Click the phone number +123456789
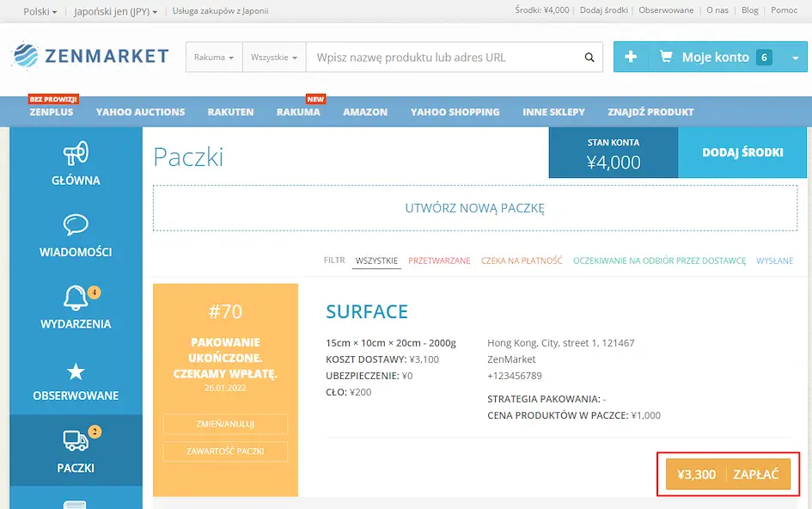This screenshot has height=509, width=812. tap(514, 376)
